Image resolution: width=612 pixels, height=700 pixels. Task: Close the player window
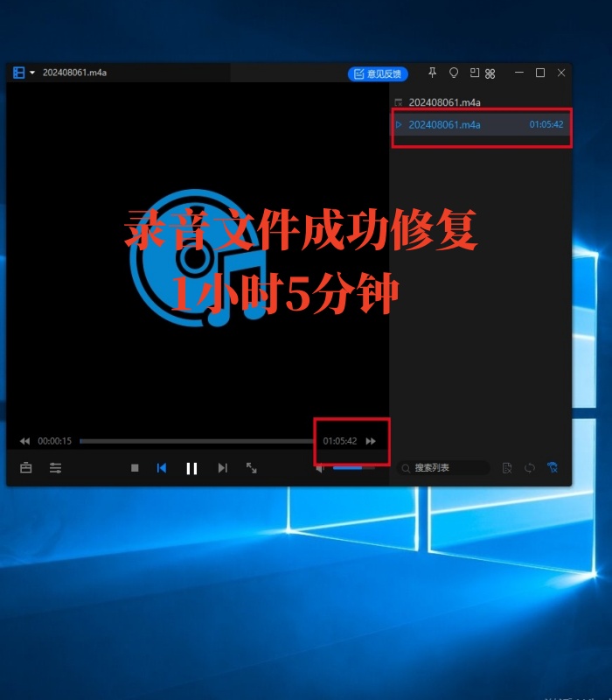click(561, 73)
